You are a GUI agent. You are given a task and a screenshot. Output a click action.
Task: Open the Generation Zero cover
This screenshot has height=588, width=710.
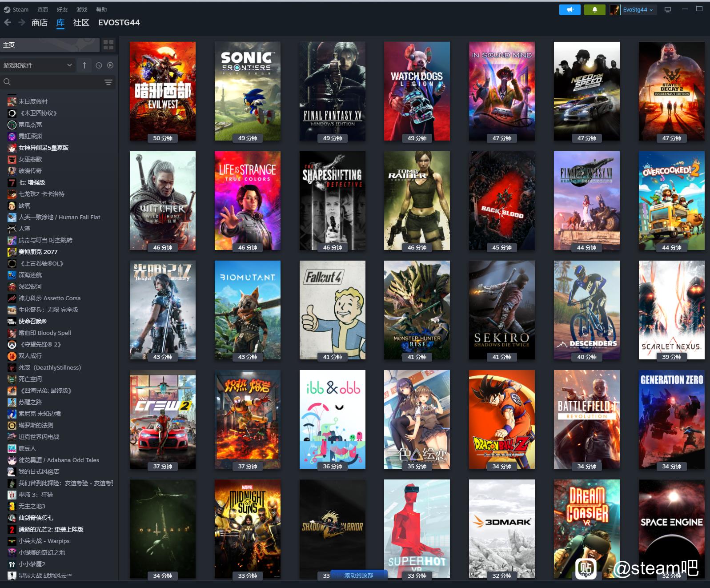(672, 419)
